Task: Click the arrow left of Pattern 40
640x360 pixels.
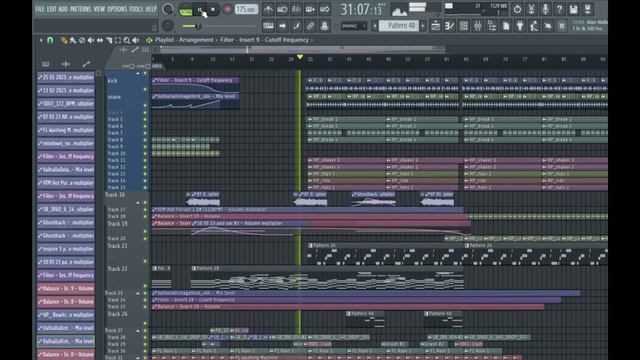Action: pos(375,26)
